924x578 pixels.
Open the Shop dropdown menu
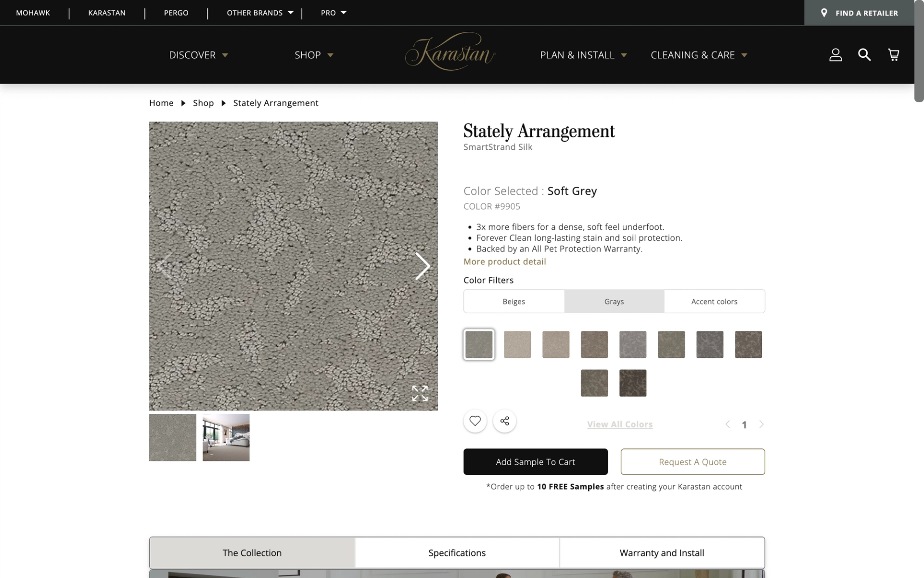[314, 55]
